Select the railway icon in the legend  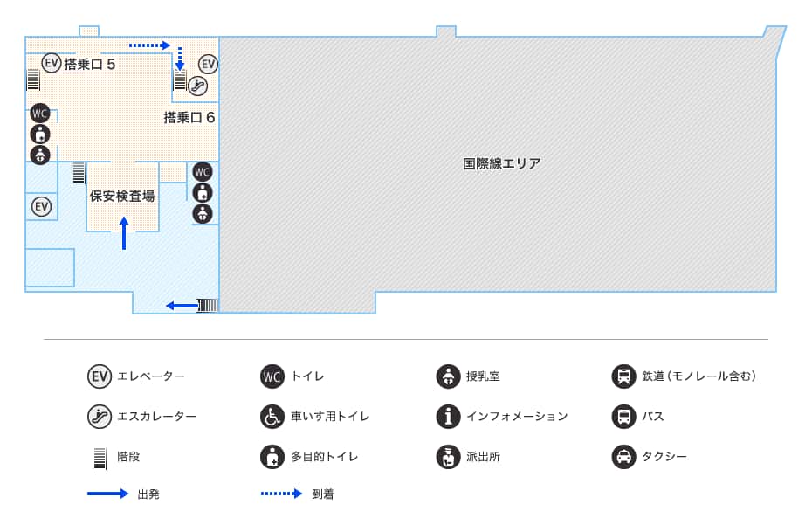click(623, 376)
